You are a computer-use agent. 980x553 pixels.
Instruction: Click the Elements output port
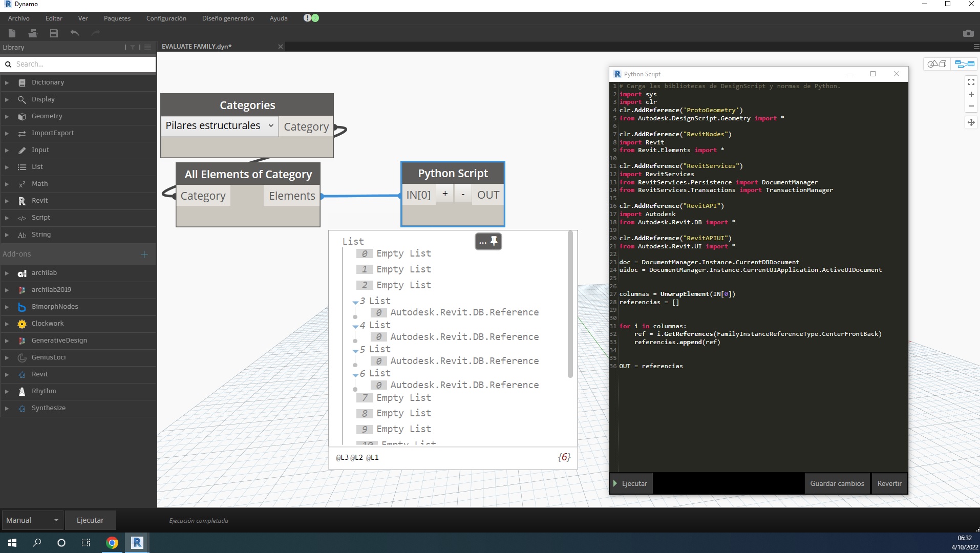pos(292,196)
